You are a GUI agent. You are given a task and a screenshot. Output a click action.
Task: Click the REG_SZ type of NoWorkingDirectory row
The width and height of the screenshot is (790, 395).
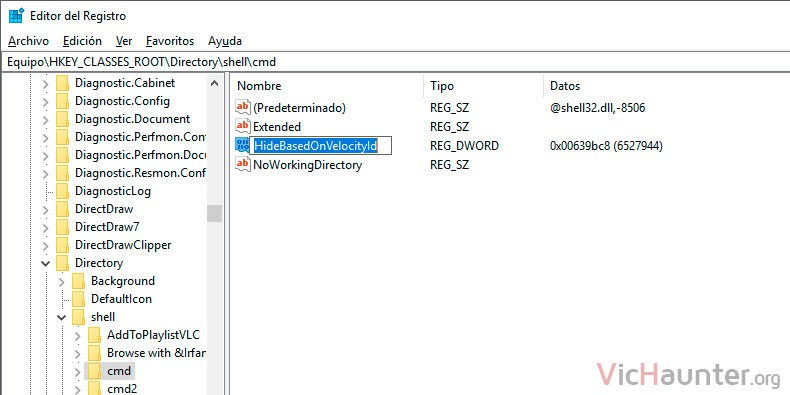[449, 165]
